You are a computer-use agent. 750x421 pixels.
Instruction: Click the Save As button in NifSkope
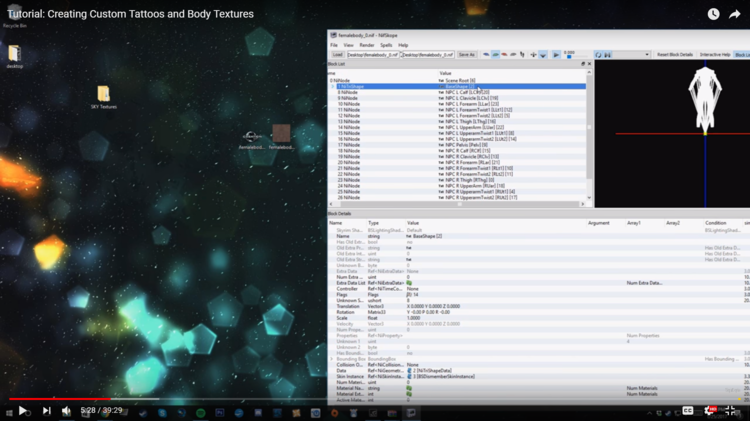click(x=467, y=55)
